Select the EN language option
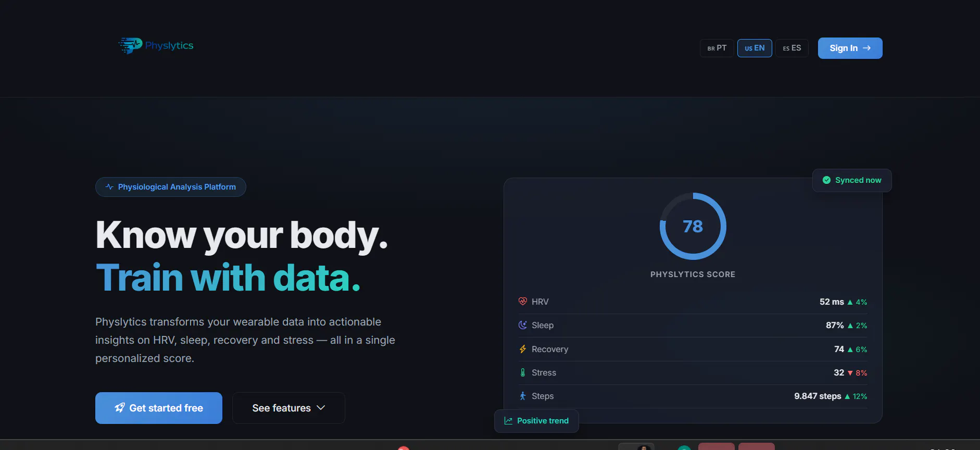980x450 pixels. pos(755,48)
